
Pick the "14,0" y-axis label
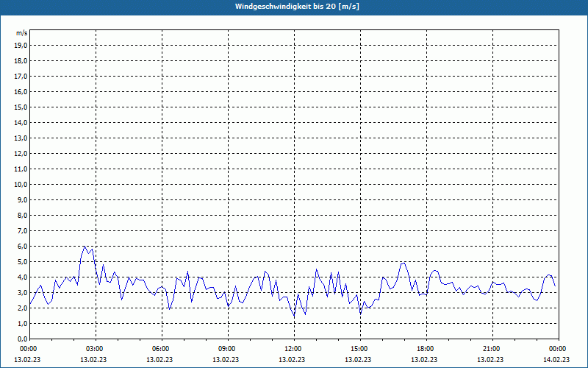[x=21, y=122]
